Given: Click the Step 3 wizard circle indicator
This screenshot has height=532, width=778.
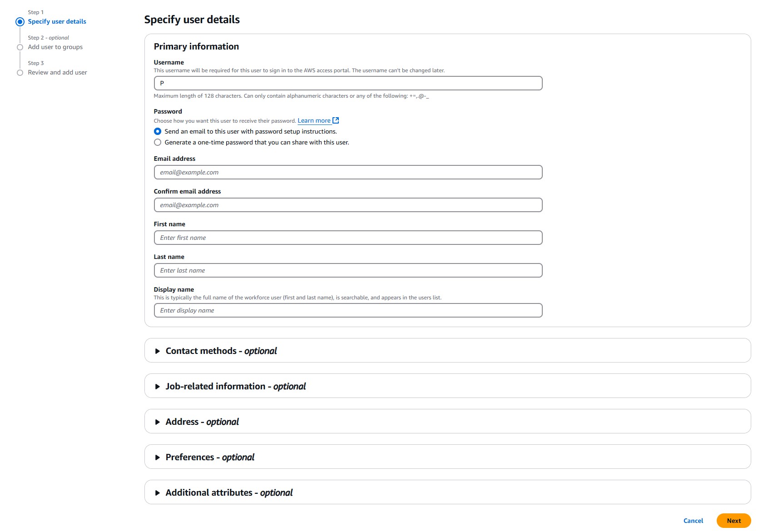Looking at the screenshot, I should click(x=20, y=73).
